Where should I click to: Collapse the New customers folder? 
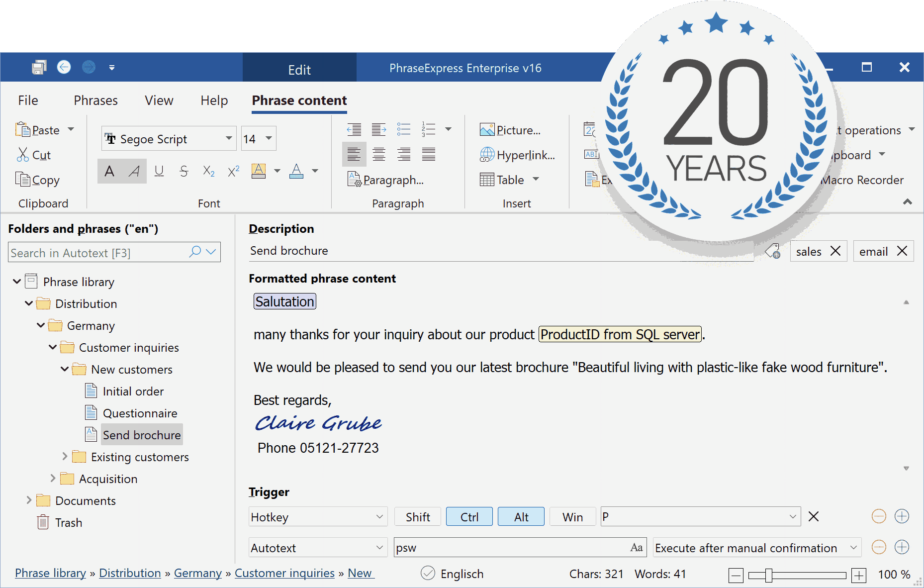click(x=64, y=369)
